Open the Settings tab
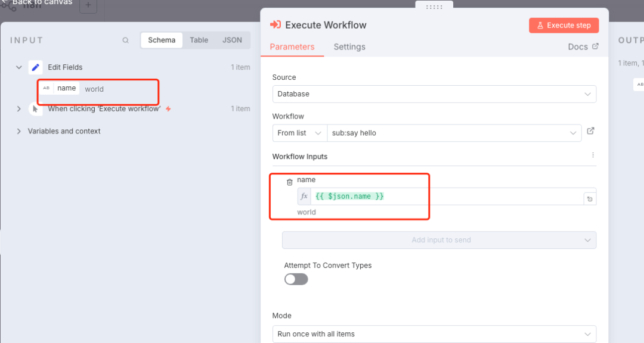The height and width of the screenshot is (343, 644). pyautogui.click(x=349, y=47)
